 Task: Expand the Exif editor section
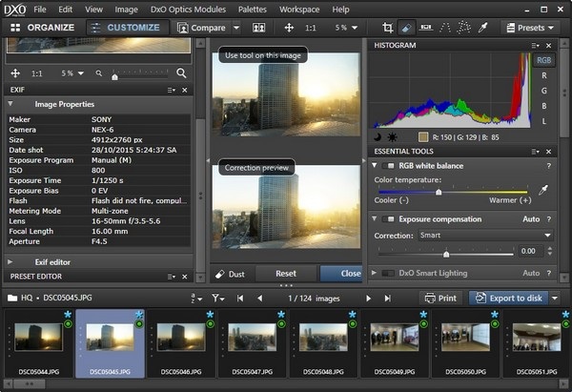tap(10, 262)
